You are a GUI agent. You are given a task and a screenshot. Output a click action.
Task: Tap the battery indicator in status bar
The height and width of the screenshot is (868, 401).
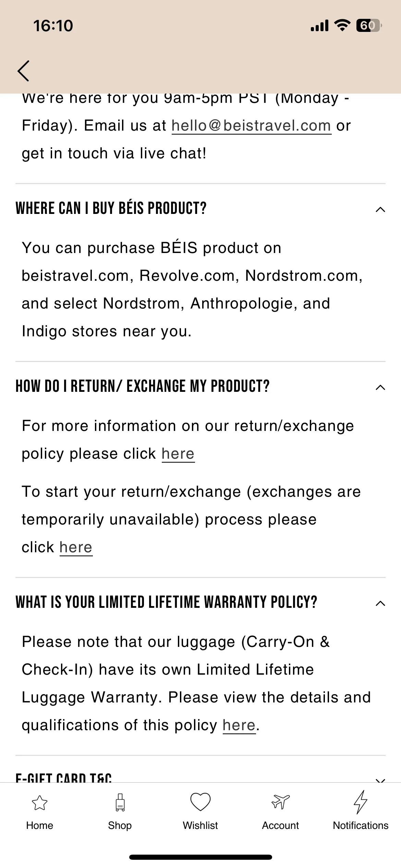coord(369,26)
